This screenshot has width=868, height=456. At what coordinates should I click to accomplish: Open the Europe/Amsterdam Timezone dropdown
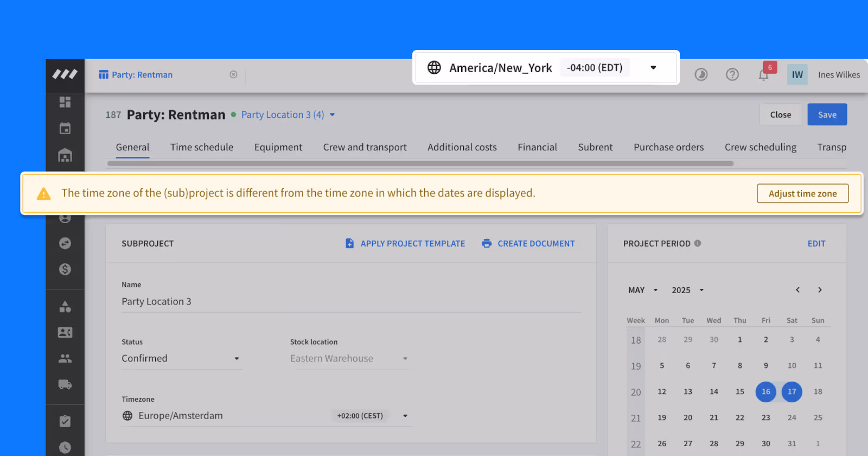tap(266, 416)
